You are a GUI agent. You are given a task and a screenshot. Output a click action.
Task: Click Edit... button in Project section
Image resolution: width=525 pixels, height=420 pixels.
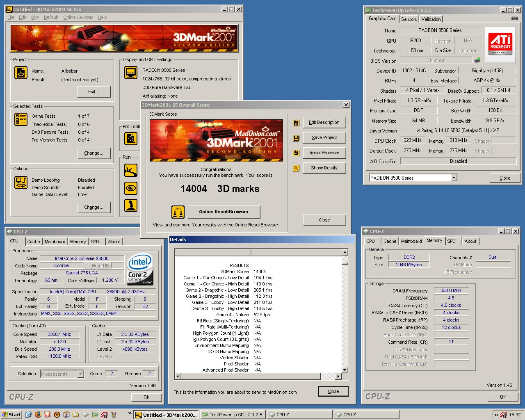94,91
